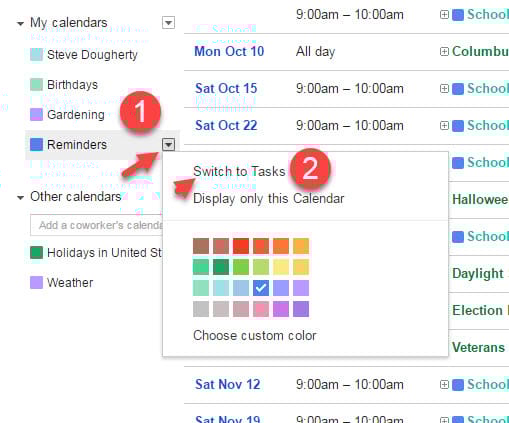Open the Reminders calendar dropdown arrow
The image size is (509, 423).
[x=168, y=145]
